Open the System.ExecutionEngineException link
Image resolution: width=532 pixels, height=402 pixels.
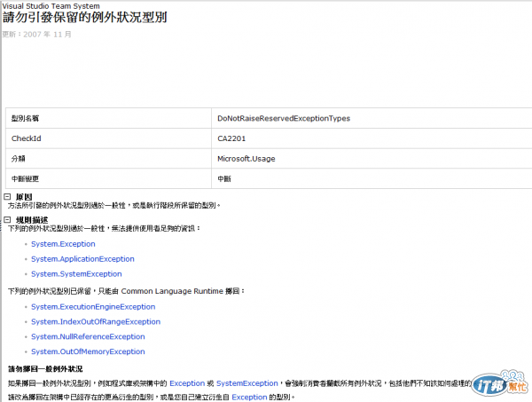(x=93, y=306)
